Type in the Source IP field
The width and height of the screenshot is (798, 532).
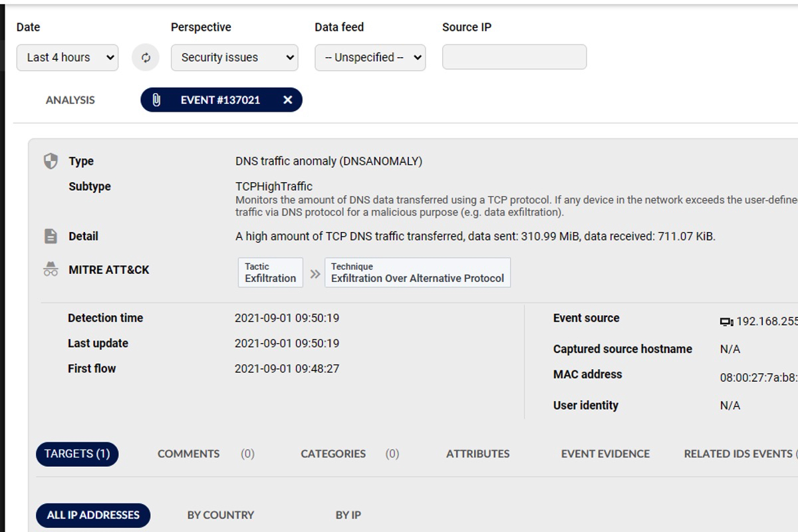(x=514, y=57)
